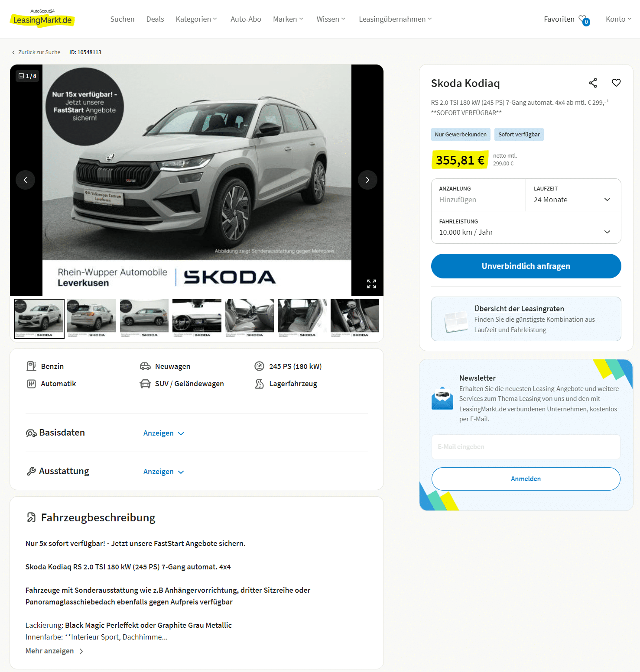Expand the Ausstattung Anzeigen section

tap(164, 472)
